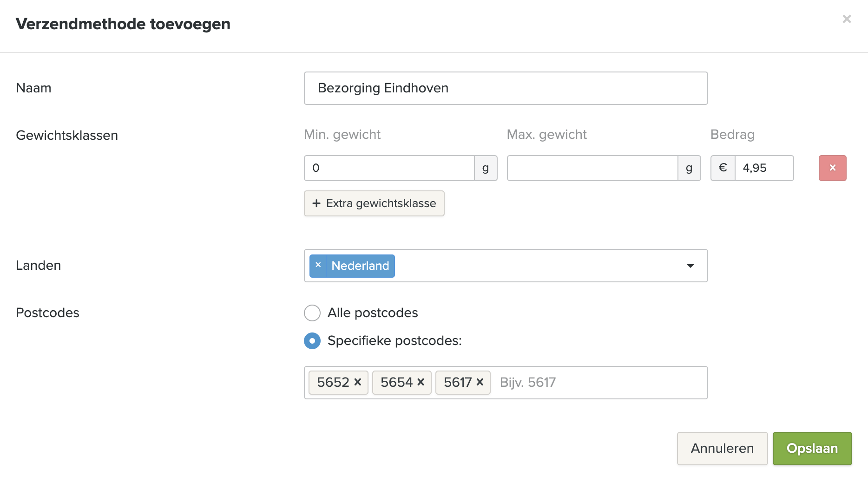Click the empty Max. gewicht input field

pyautogui.click(x=592, y=168)
